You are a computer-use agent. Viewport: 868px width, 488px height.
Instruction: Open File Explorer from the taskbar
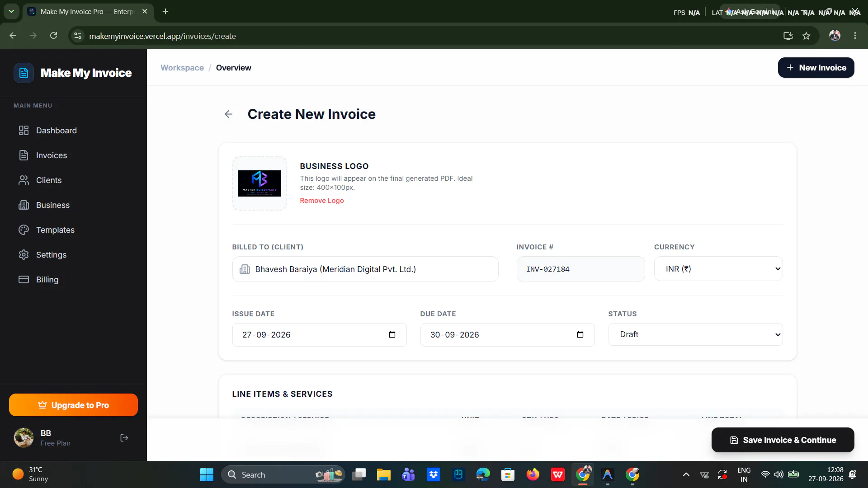[x=383, y=474]
